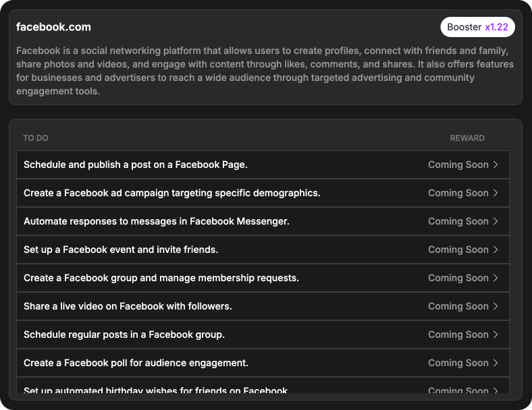This screenshot has width=532, height=410.
Task: Click Coming Soon on 'ad campaign' row
Action: click(458, 193)
